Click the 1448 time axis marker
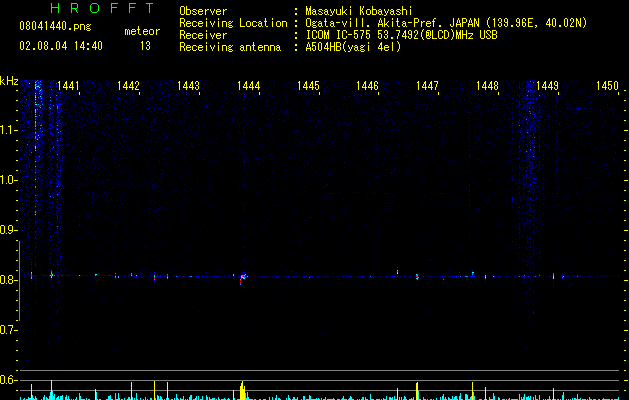Viewport: 629px width, 400px height. point(487,86)
